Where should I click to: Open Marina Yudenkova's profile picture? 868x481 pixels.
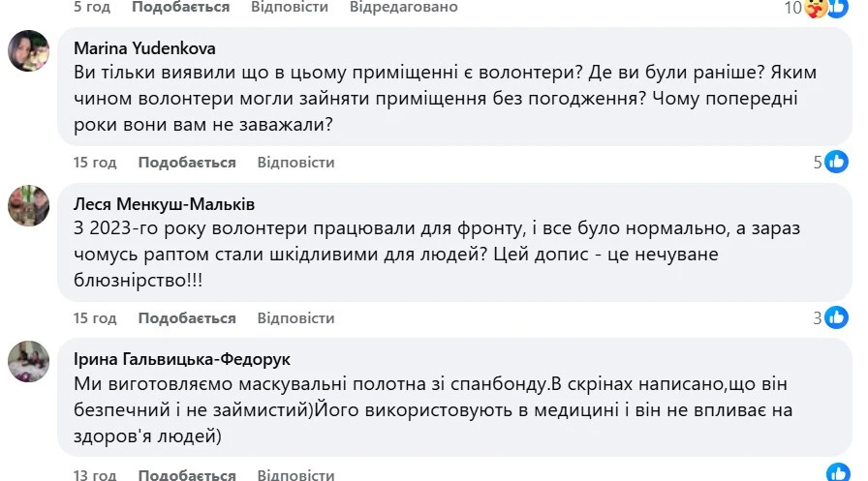click(x=28, y=51)
